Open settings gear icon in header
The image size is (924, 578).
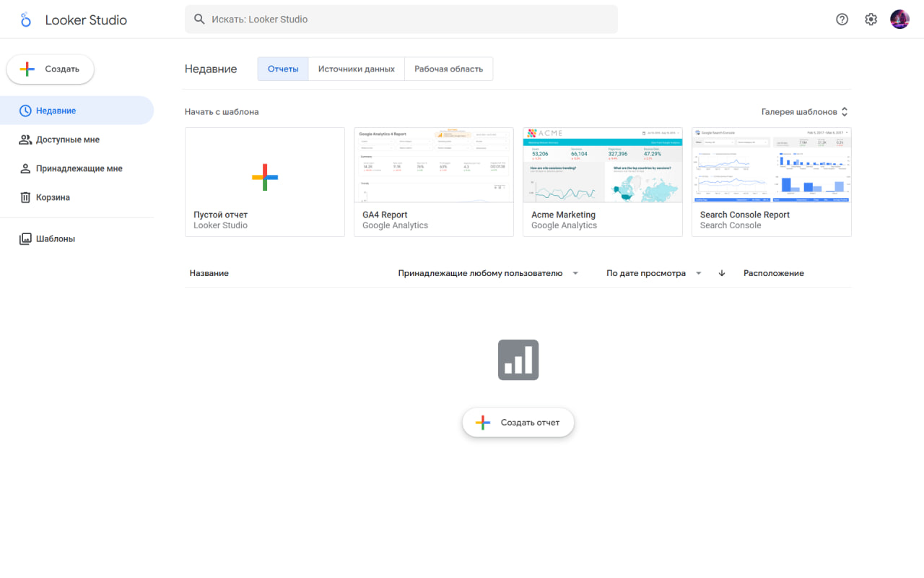coord(871,20)
